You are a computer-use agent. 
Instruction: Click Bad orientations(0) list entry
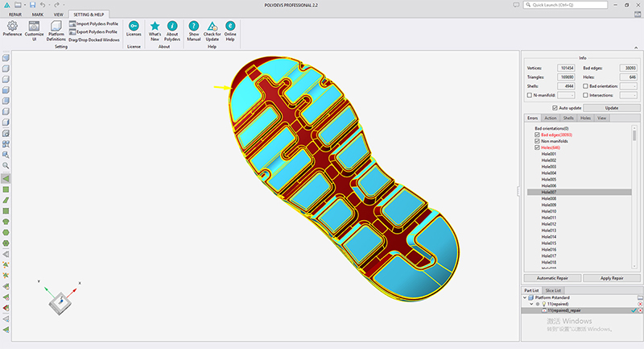coord(551,128)
